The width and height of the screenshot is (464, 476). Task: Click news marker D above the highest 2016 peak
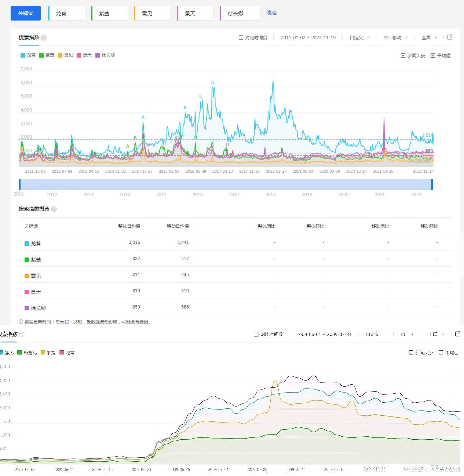tap(212, 82)
